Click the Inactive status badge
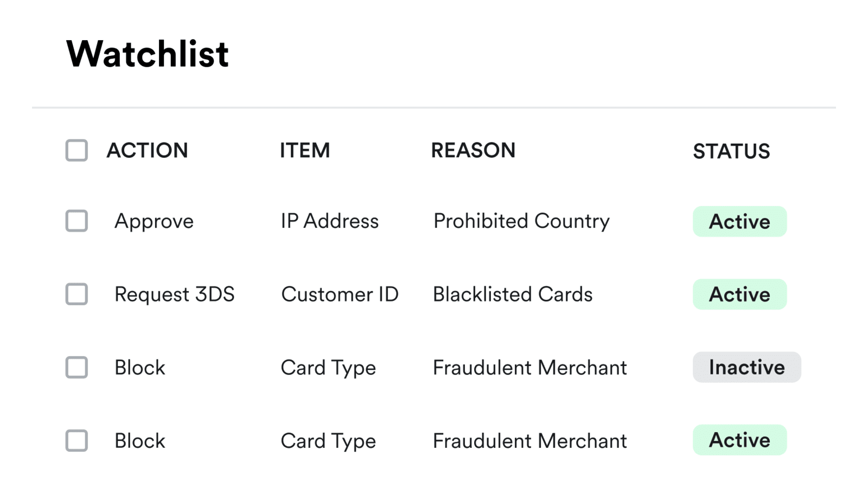This screenshot has height=488, width=868. [x=746, y=367]
